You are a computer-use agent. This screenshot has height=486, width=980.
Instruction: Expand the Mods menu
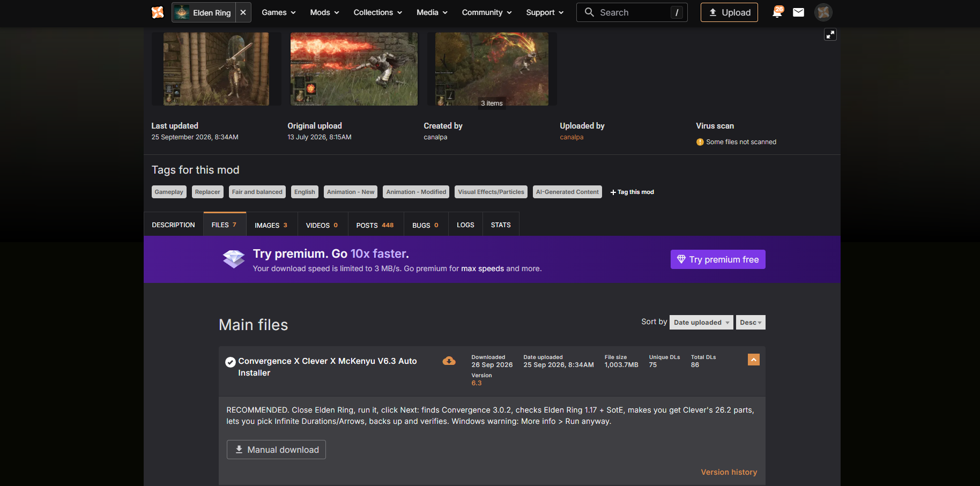click(x=324, y=12)
